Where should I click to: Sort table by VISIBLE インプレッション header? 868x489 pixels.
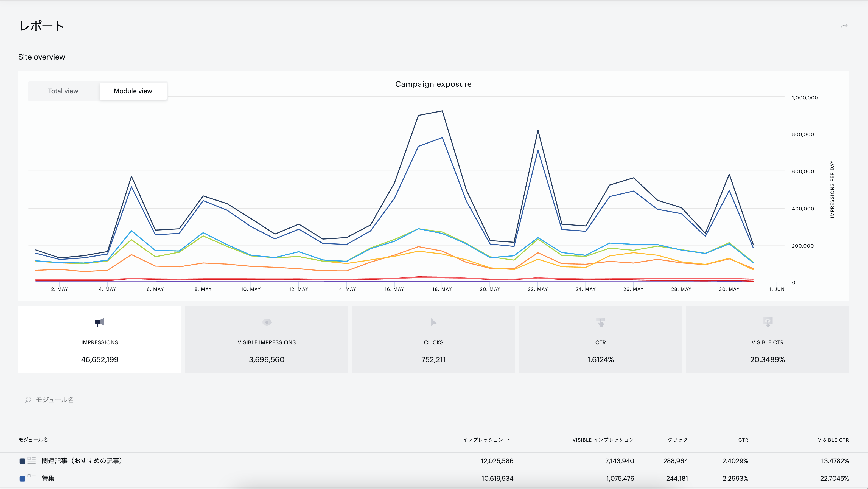coord(603,440)
